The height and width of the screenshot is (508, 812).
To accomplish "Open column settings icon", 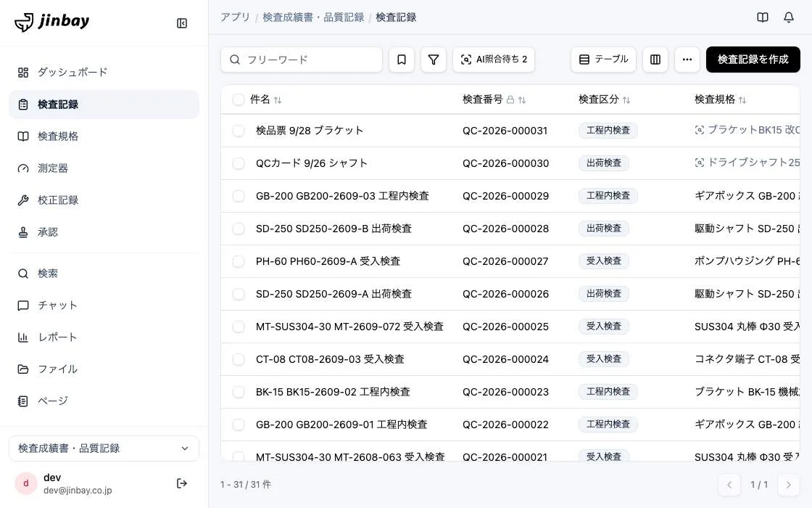I will click(655, 60).
